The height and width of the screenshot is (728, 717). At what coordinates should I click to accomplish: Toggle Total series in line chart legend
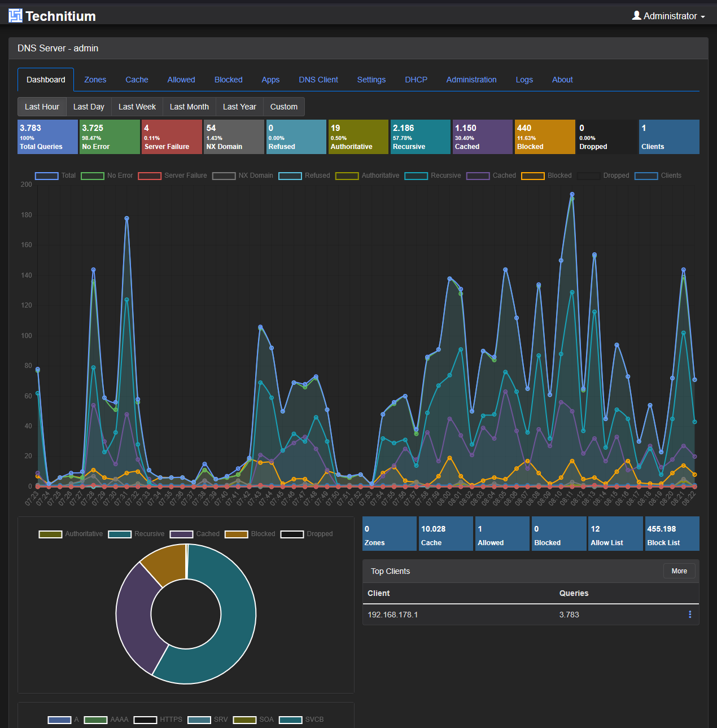tap(55, 176)
